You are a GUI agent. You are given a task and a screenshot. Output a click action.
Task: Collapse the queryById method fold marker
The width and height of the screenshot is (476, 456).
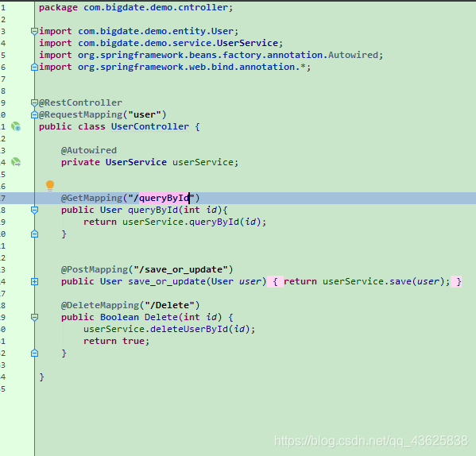[34, 210]
